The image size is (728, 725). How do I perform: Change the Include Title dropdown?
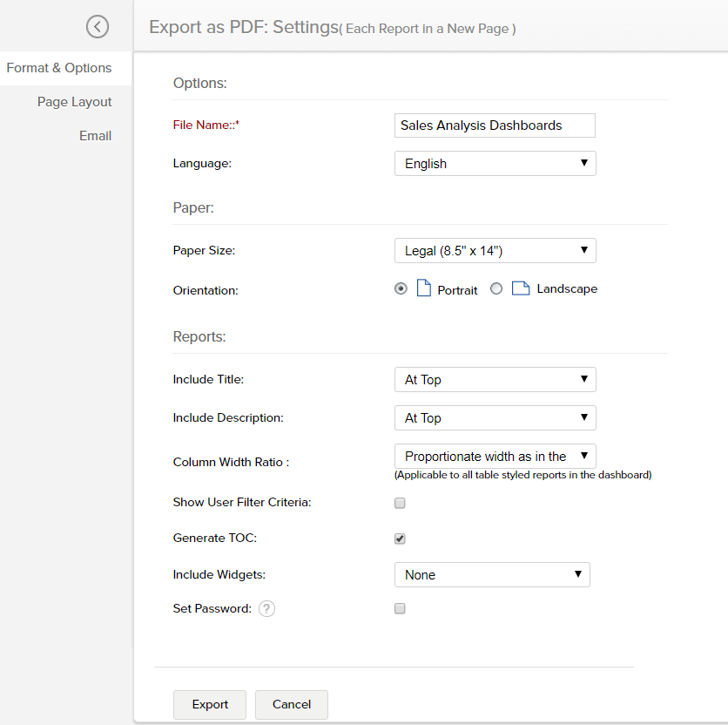pos(495,379)
